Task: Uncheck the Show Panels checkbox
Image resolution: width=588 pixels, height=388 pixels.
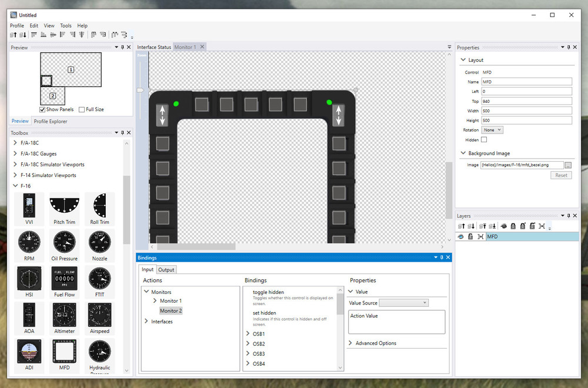Action: [x=42, y=109]
